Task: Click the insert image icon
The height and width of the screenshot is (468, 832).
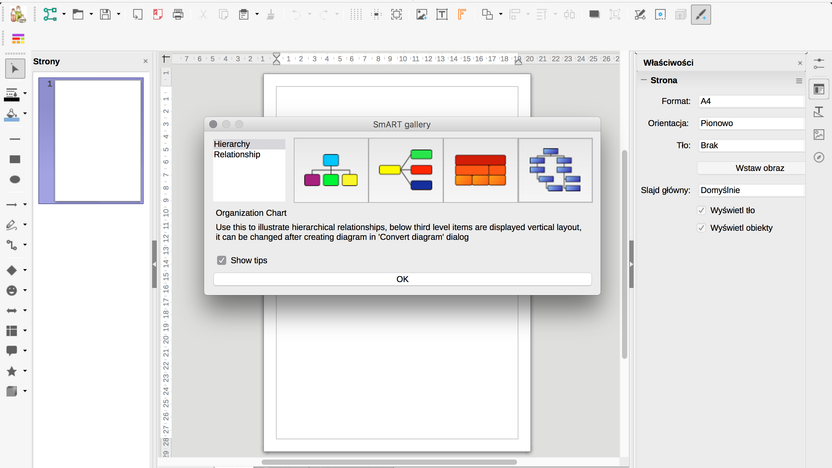Action: click(x=422, y=14)
